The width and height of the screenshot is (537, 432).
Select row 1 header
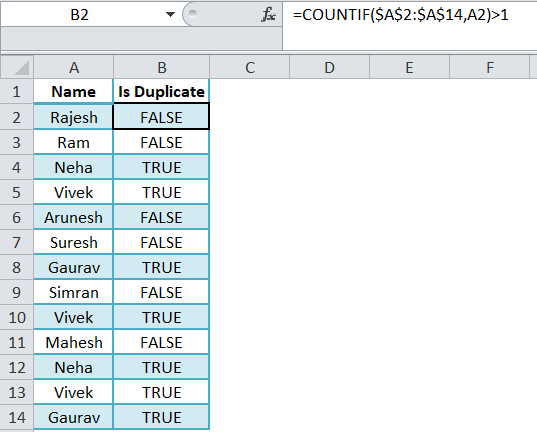point(16,91)
